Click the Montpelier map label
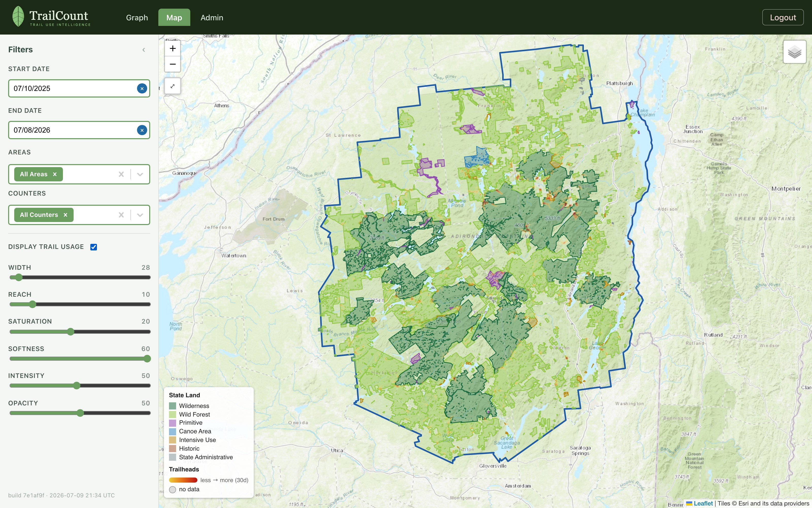This screenshot has height=508, width=812. (x=786, y=189)
